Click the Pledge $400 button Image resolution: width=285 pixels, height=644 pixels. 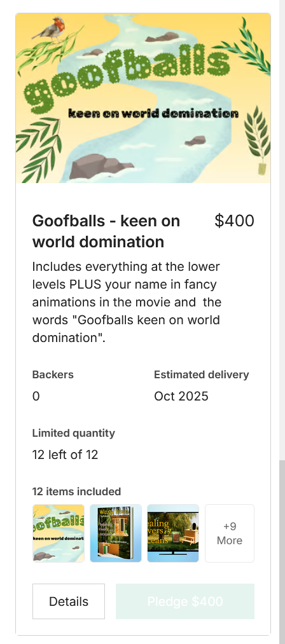click(x=185, y=601)
